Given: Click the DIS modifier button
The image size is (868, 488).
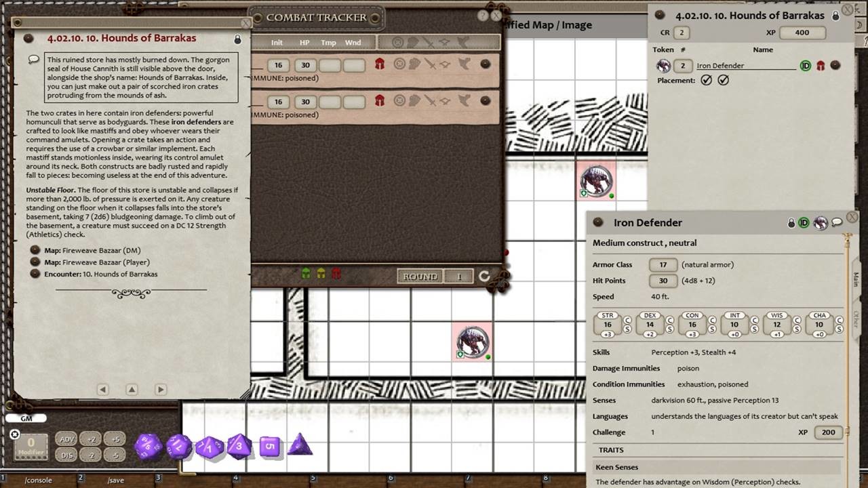Looking at the screenshot, I should point(66,455).
